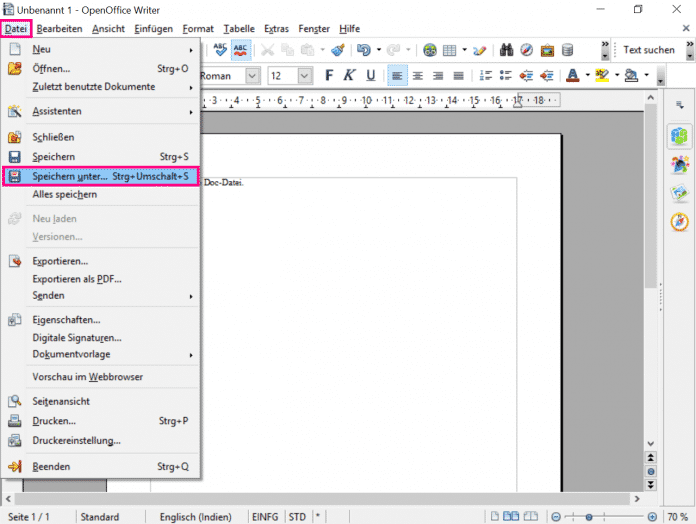Choose 'Exportieren als PDF...' from menu
Viewport: 696px width, 524px height.
tap(78, 279)
